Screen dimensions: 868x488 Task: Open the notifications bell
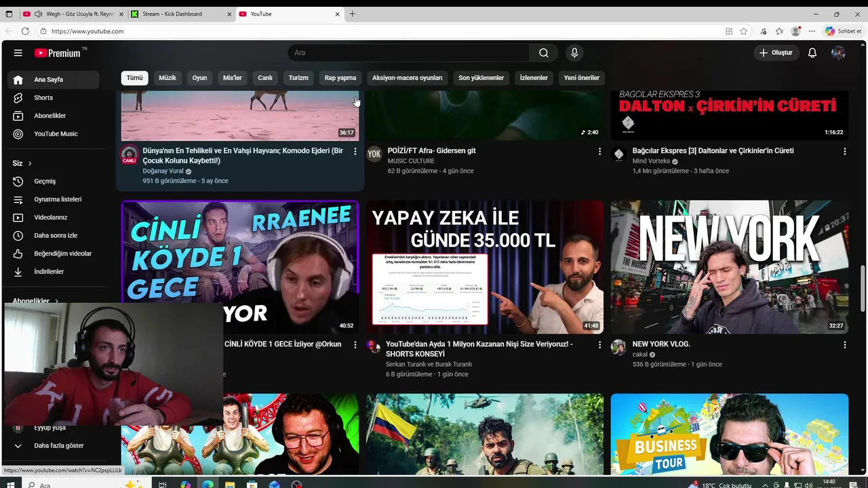point(812,53)
